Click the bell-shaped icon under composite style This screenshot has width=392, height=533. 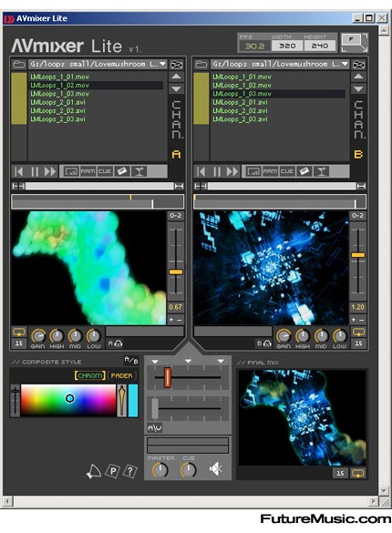(x=94, y=471)
